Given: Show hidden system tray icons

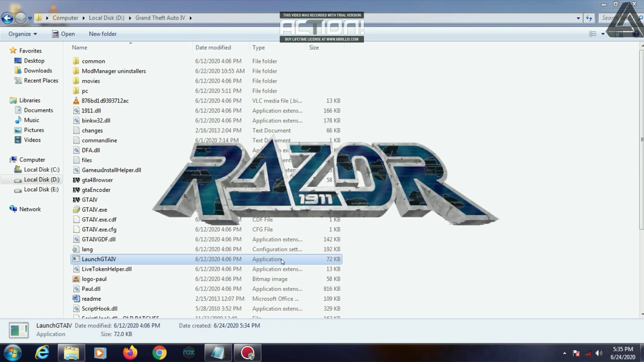Looking at the screenshot, I should click(565, 353).
